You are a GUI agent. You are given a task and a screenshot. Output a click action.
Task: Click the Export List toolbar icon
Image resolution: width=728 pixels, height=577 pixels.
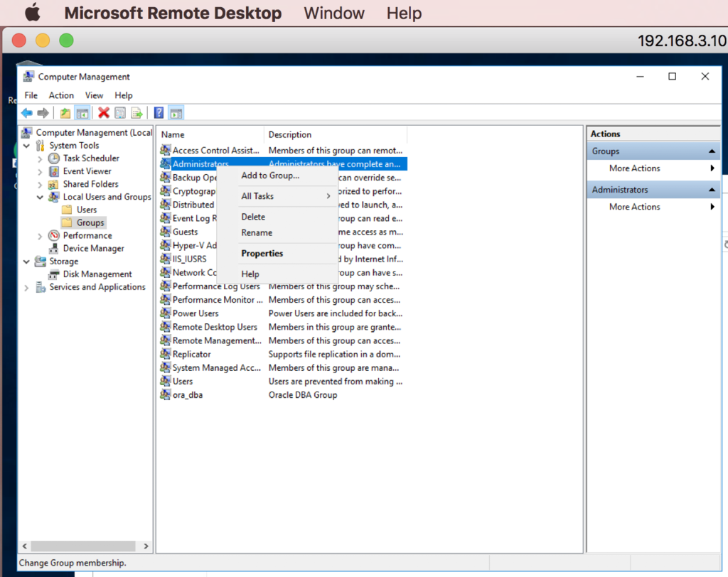click(136, 113)
